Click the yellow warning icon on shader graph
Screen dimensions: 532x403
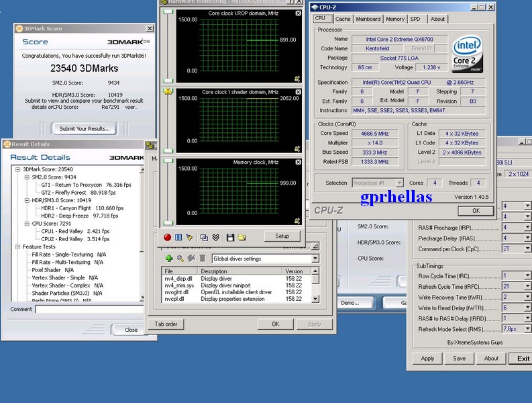point(168,91)
